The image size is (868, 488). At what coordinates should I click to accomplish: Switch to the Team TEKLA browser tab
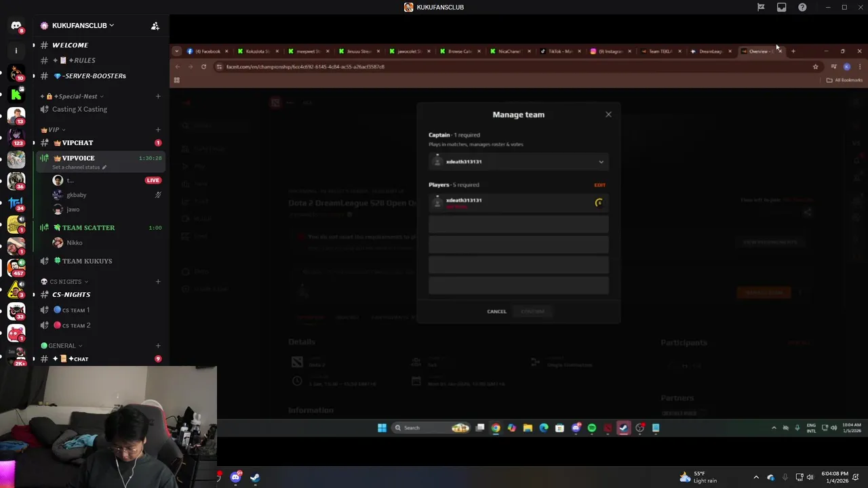point(660,52)
